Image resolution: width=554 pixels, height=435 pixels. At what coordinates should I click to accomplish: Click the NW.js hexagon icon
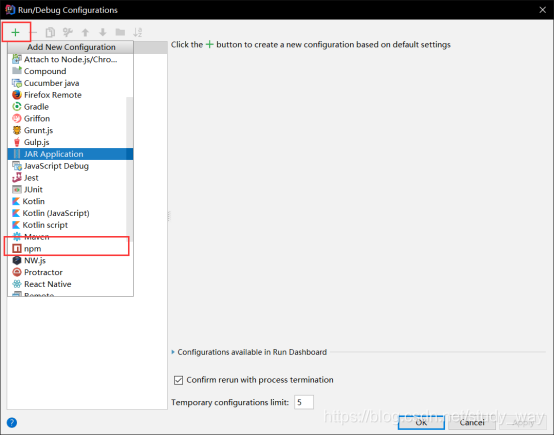click(17, 260)
